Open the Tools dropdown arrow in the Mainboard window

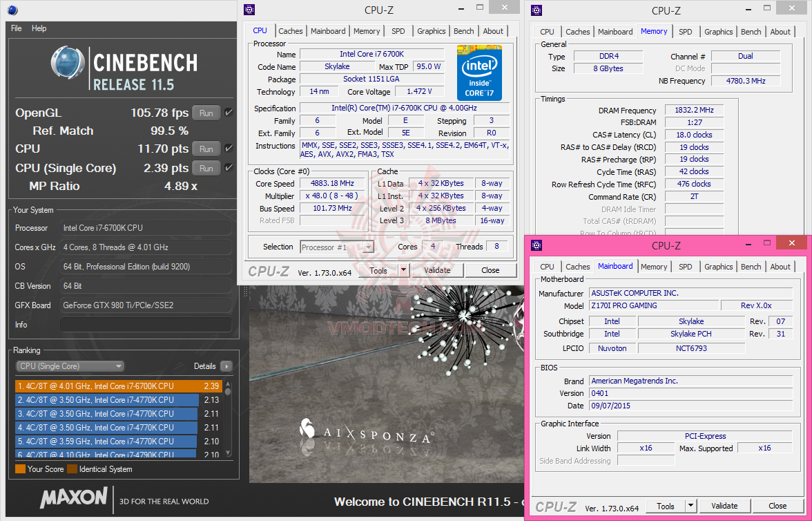click(x=691, y=506)
